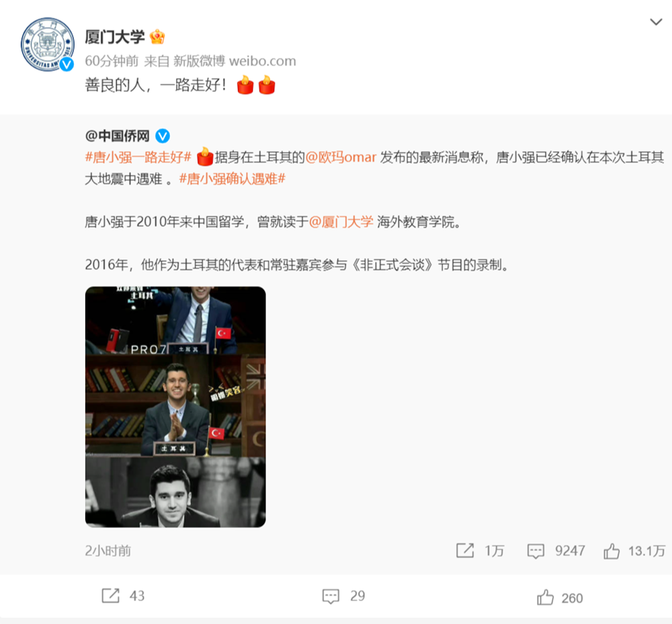Open the @厦门大学 mention in the repost
This screenshot has width=672, height=624.
tap(341, 222)
